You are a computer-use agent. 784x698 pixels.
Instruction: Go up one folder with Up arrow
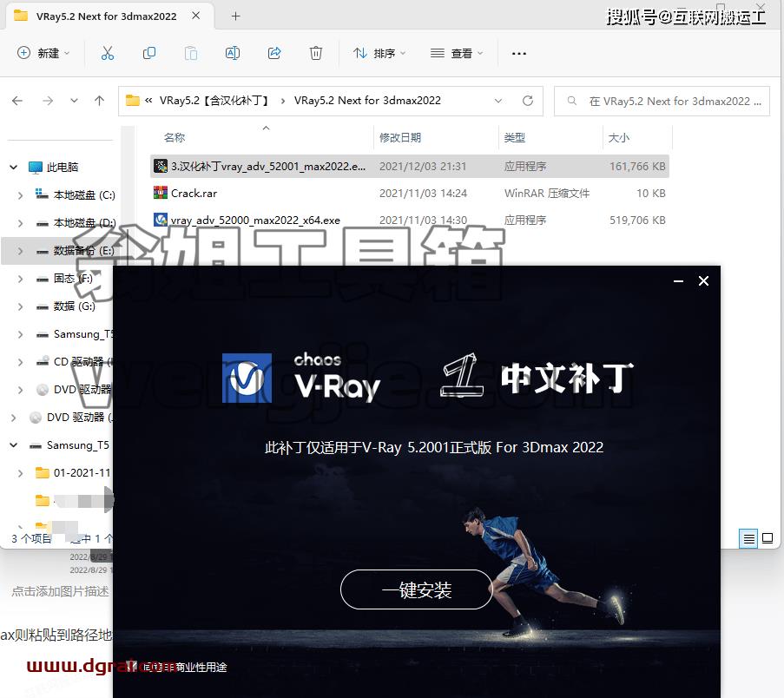click(99, 101)
